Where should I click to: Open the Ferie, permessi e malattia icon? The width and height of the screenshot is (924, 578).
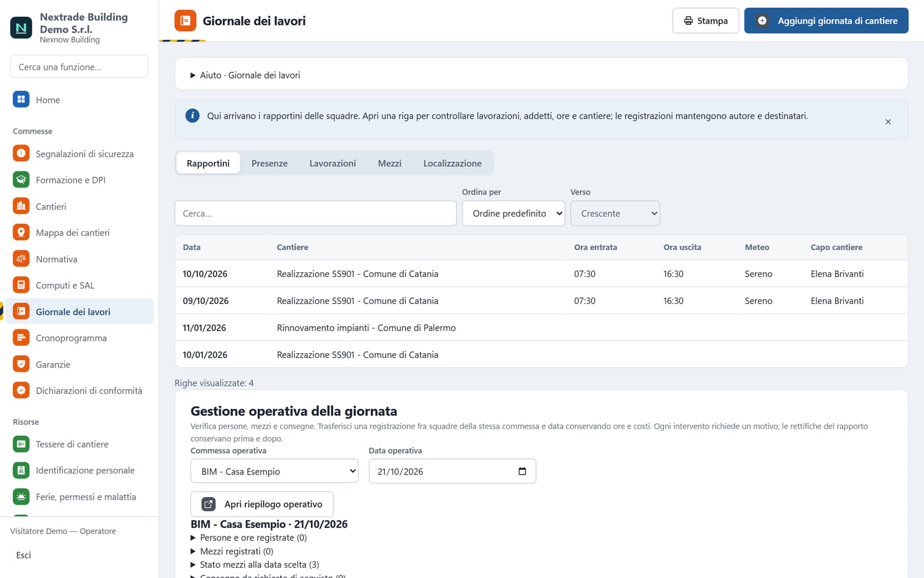click(21, 497)
